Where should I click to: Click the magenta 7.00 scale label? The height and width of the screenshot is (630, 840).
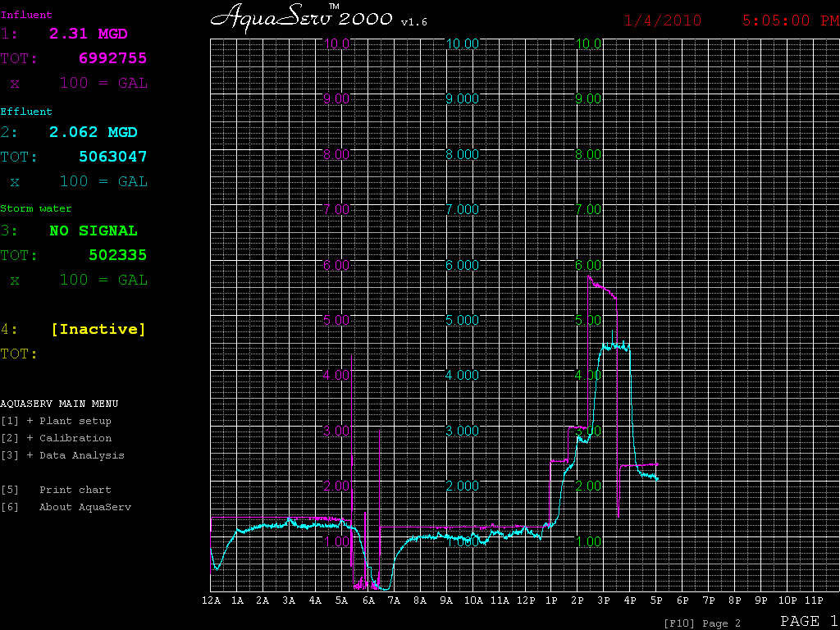(337, 209)
